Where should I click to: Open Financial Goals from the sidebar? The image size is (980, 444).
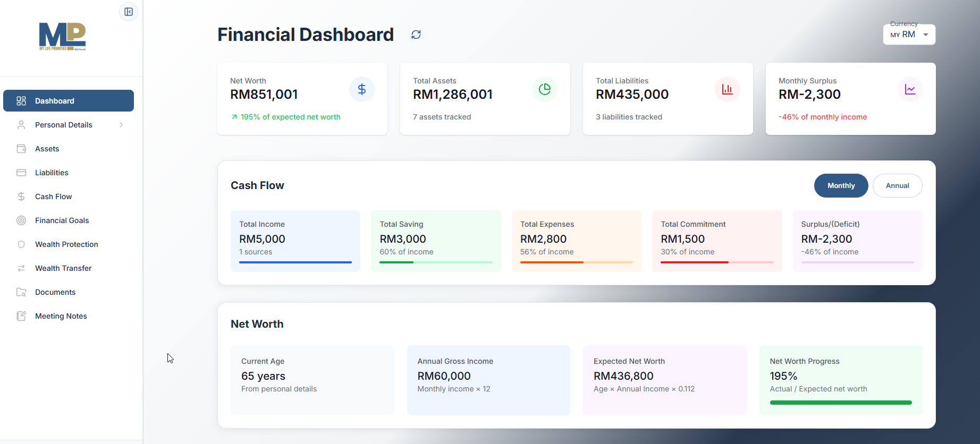coord(62,220)
